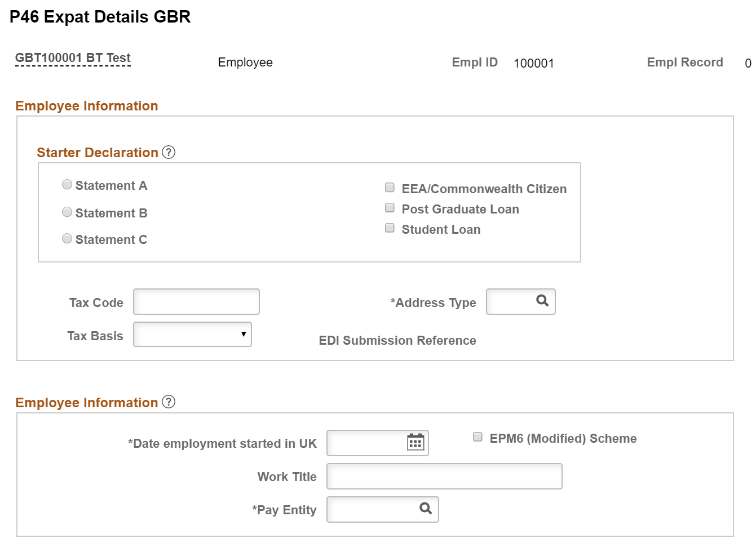
Task: Click the P46 Expat Details GBR heading
Action: [100, 17]
